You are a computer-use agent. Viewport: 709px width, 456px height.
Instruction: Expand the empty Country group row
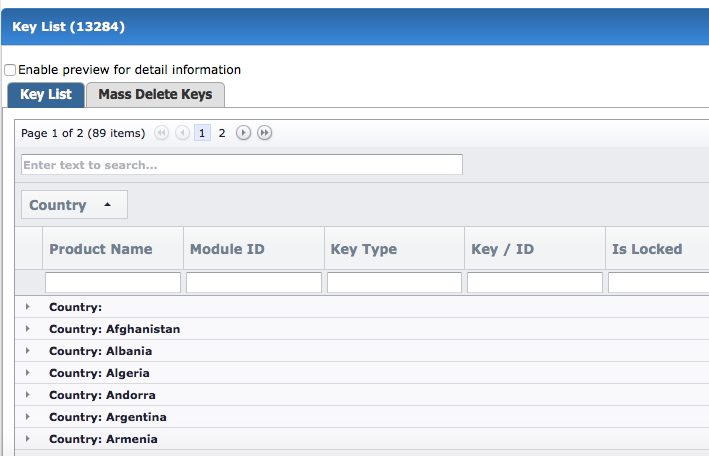click(28, 307)
